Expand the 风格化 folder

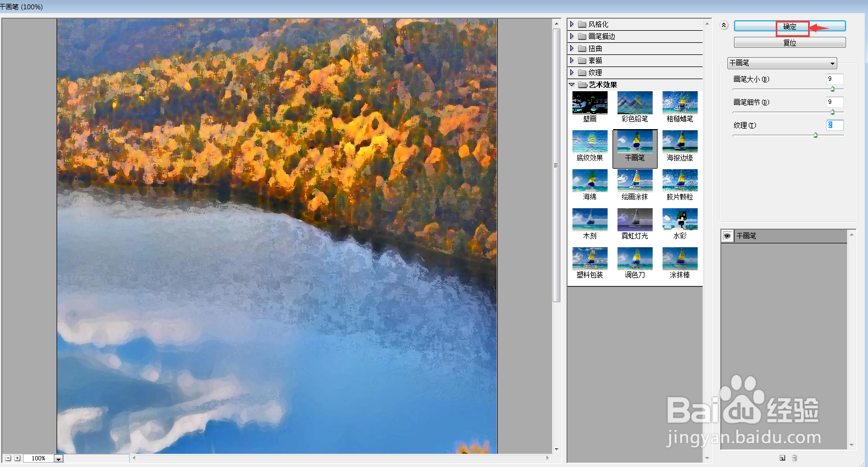point(572,24)
